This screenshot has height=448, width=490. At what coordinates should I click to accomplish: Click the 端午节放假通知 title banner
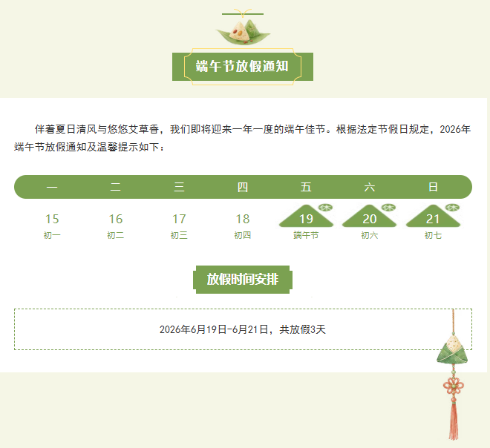243,67
